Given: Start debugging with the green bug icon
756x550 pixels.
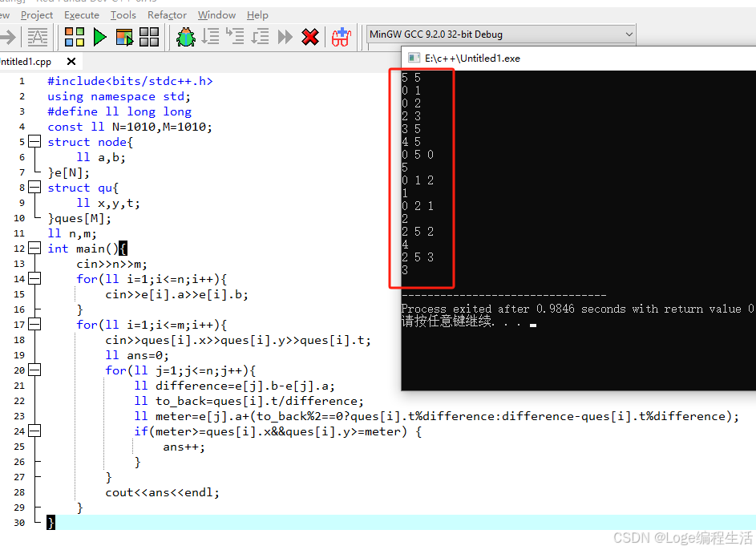Looking at the screenshot, I should coord(186,37).
